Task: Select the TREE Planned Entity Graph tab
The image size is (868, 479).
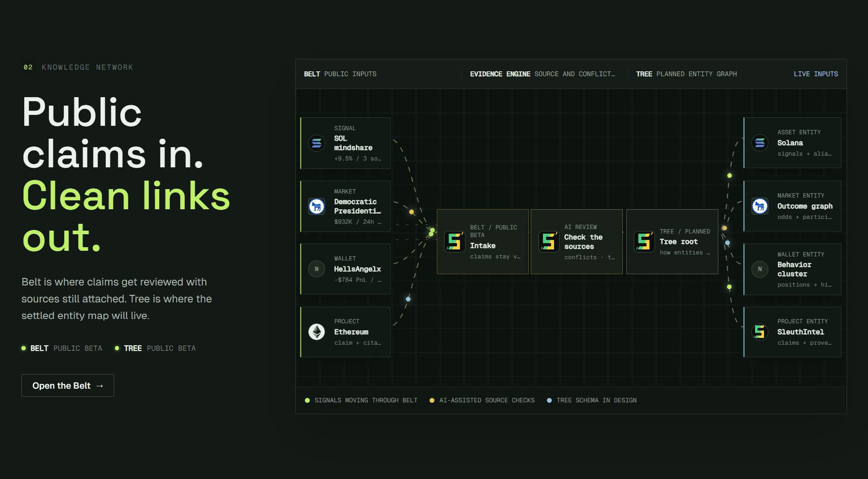Action: pyautogui.click(x=686, y=74)
